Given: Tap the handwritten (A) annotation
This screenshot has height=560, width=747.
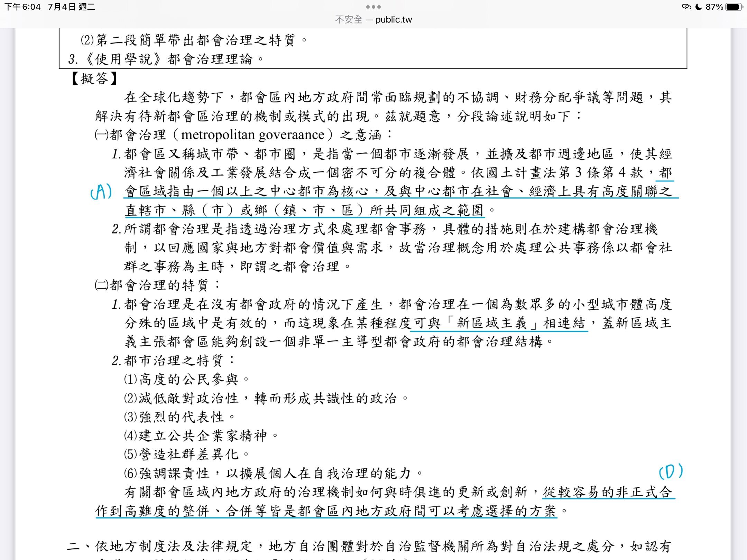Looking at the screenshot, I should click(101, 191).
